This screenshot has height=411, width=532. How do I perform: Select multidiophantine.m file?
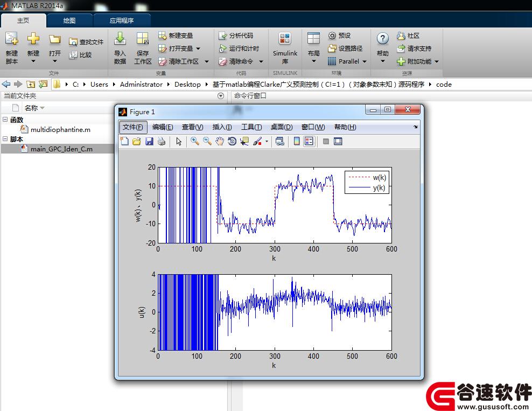pyautogui.click(x=60, y=129)
